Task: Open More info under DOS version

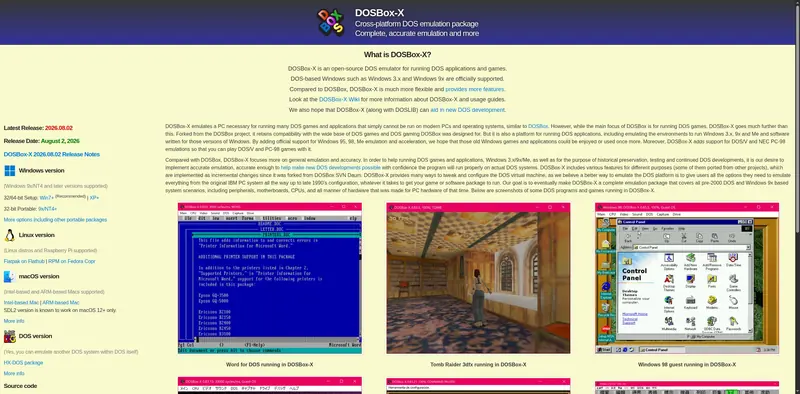Action: [14, 374]
